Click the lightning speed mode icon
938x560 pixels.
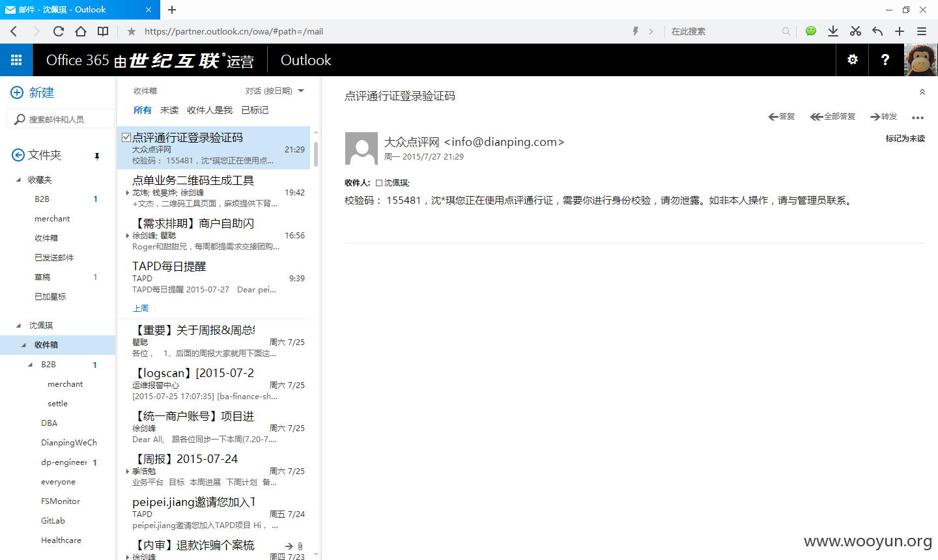tap(636, 31)
